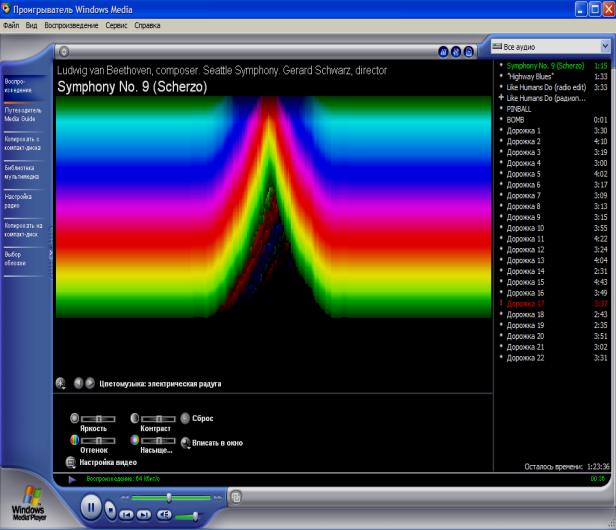
Task: Mute sound with the speaker button
Action: tap(164, 514)
